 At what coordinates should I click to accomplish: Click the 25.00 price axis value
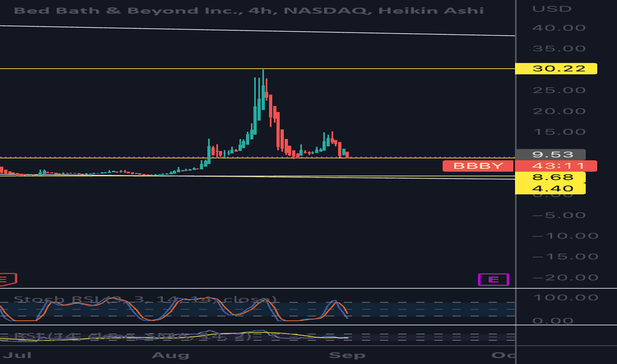(x=559, y=91)
